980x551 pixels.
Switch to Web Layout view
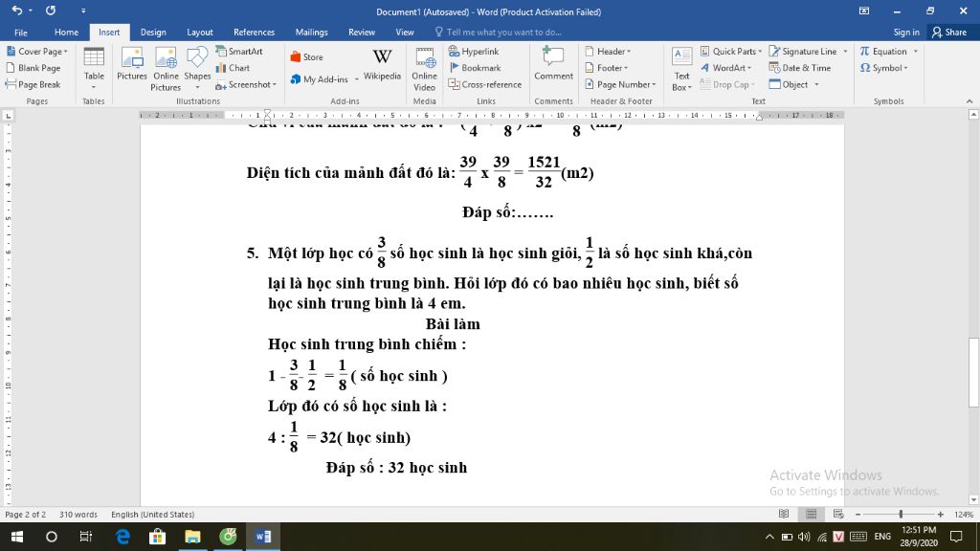coord(838,514)
